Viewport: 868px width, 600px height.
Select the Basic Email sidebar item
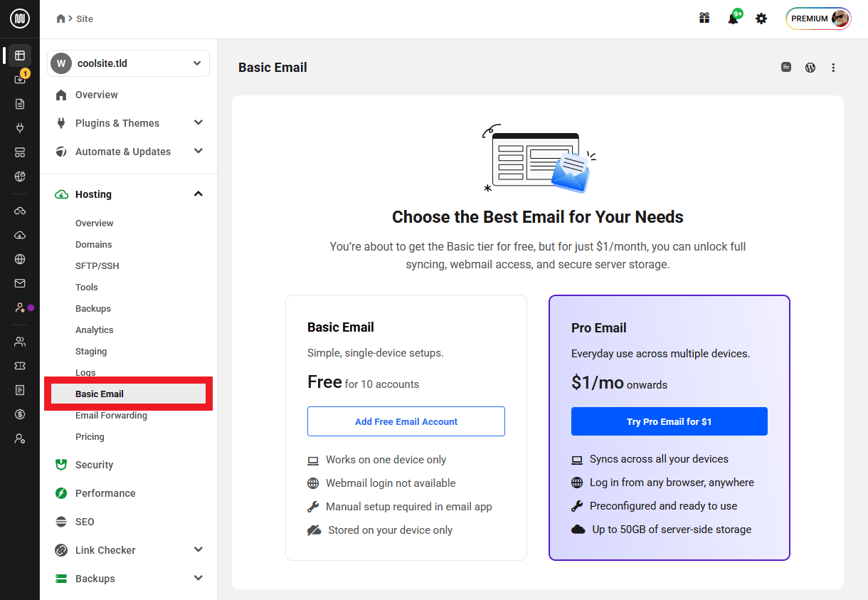(x=128, y=394)
